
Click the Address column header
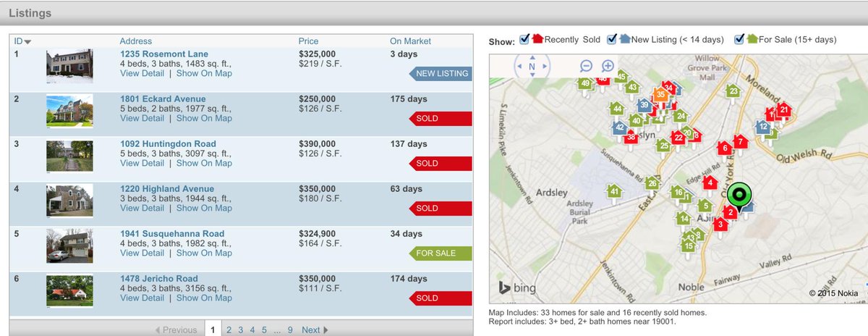[136, 41]
